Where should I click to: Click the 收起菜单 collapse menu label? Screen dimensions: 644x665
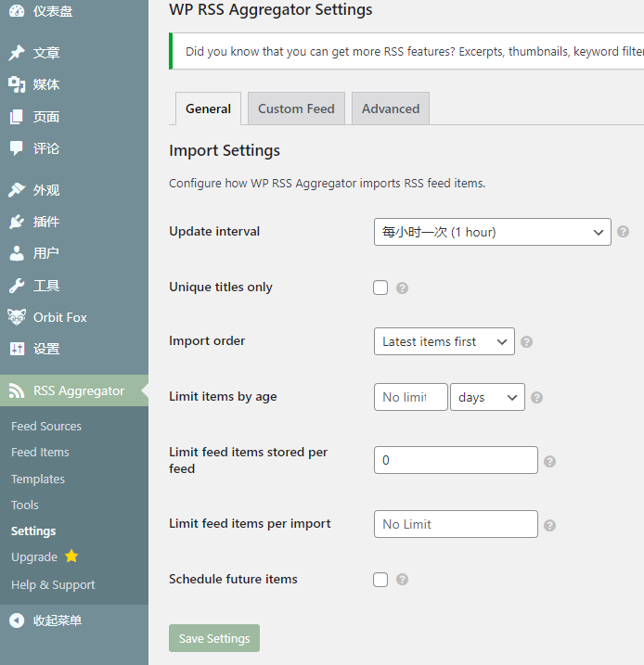[58, 620]
